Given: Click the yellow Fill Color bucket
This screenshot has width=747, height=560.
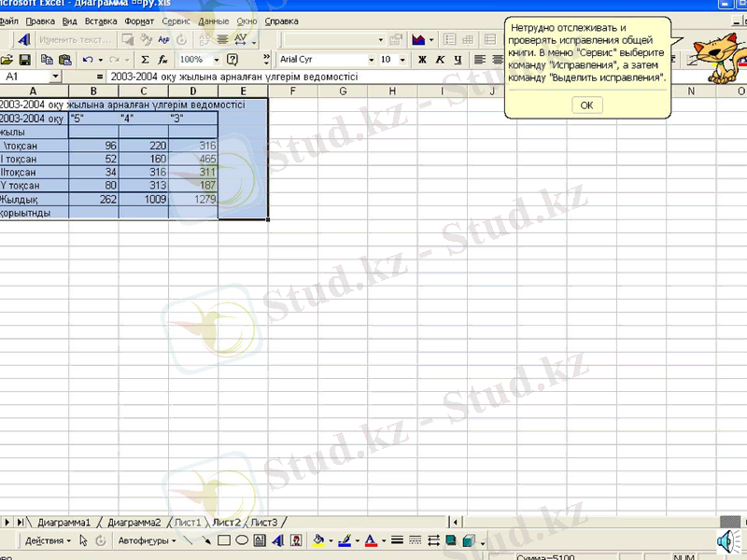Looking at the screenshot, I should pyautogui.click(x=320, y=540).
